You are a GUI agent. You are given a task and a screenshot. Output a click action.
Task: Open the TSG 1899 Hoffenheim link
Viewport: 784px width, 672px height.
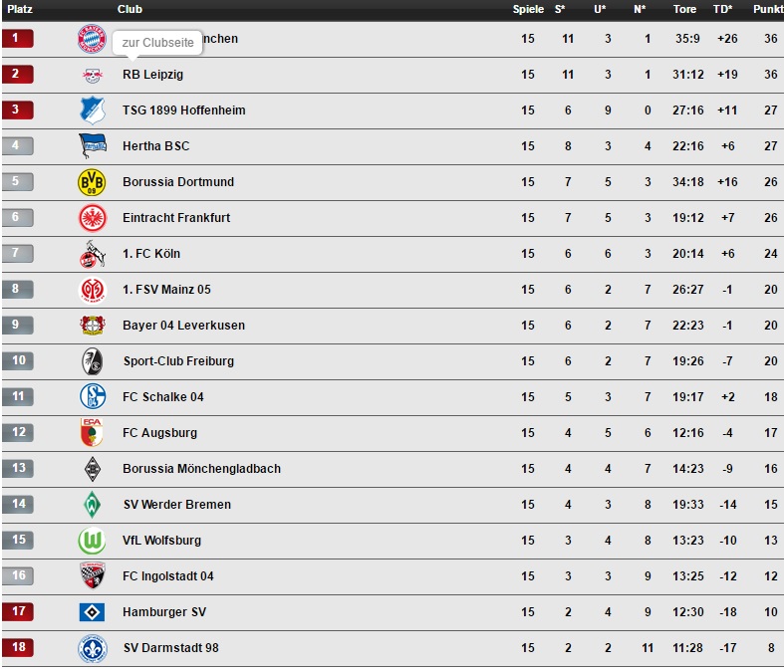pos(183,111)
